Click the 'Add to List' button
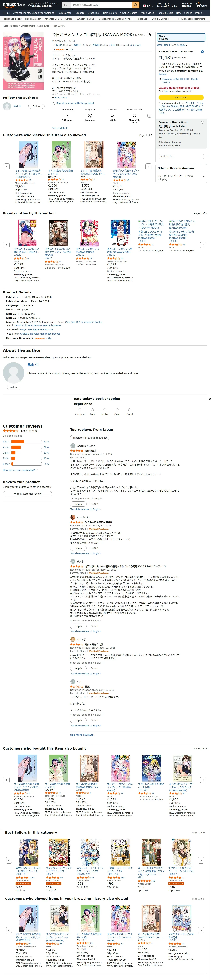This screenshot has height=980, width=211. (x=181, y=156)
